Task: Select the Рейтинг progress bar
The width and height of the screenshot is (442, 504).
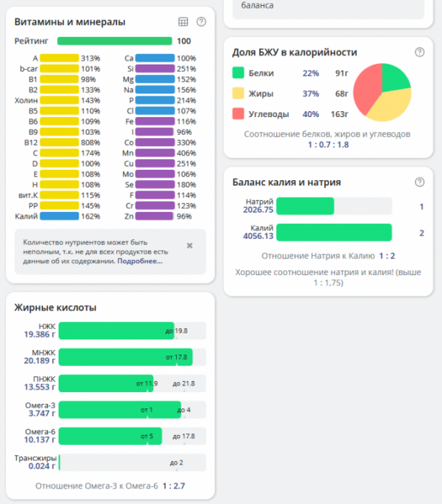Action: click(115, 42)
